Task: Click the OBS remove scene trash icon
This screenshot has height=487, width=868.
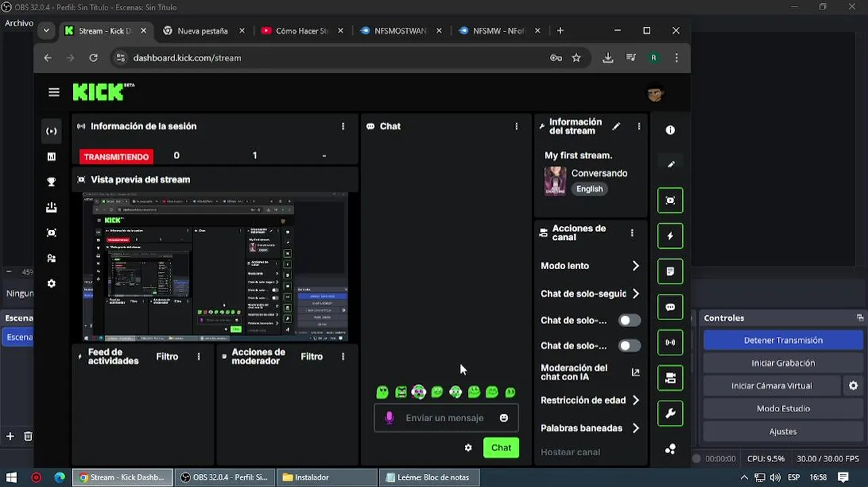Action: pos(28,436)
